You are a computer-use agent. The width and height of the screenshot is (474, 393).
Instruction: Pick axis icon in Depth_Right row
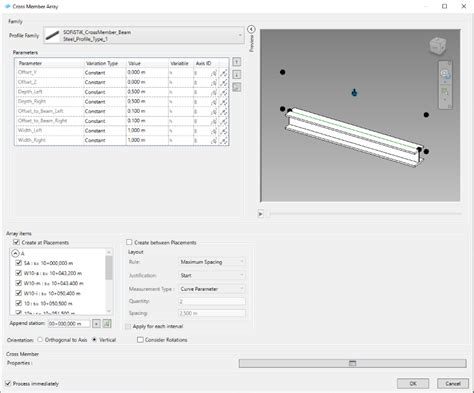[213, 102]
